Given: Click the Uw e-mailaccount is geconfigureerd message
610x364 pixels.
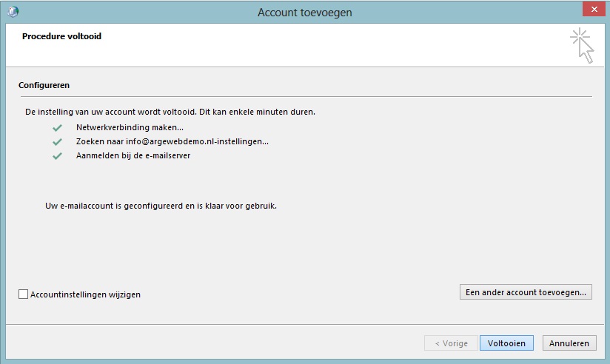Looking at the screenshot, I should 161,206.
